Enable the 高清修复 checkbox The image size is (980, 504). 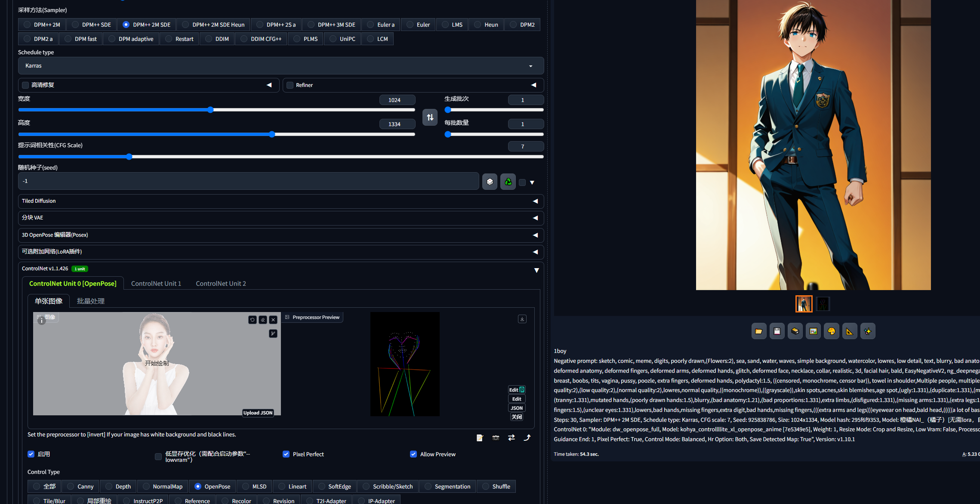pyautogui.click(x=26, y=85)
